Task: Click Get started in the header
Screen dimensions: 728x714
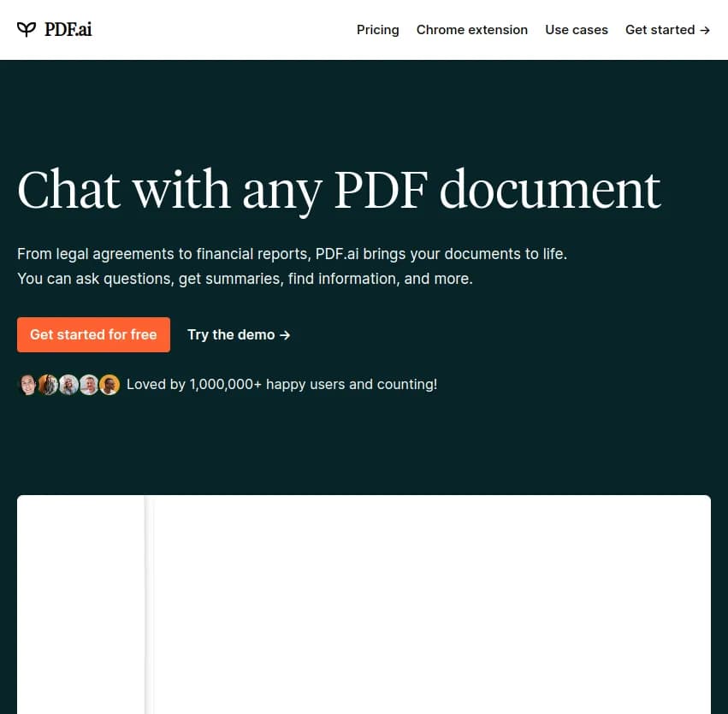Action: pos(667,30)
